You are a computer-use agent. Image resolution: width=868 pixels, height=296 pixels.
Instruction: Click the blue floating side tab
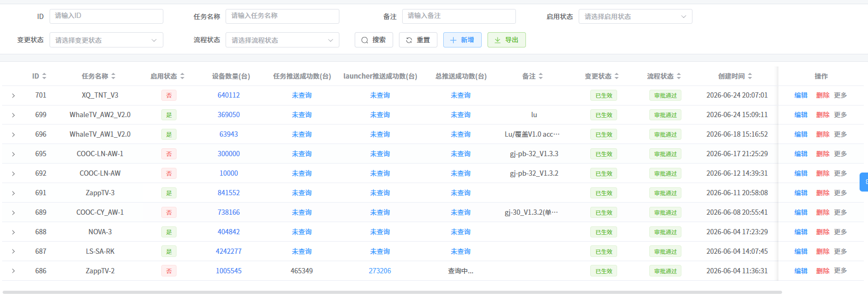(864, 182)
